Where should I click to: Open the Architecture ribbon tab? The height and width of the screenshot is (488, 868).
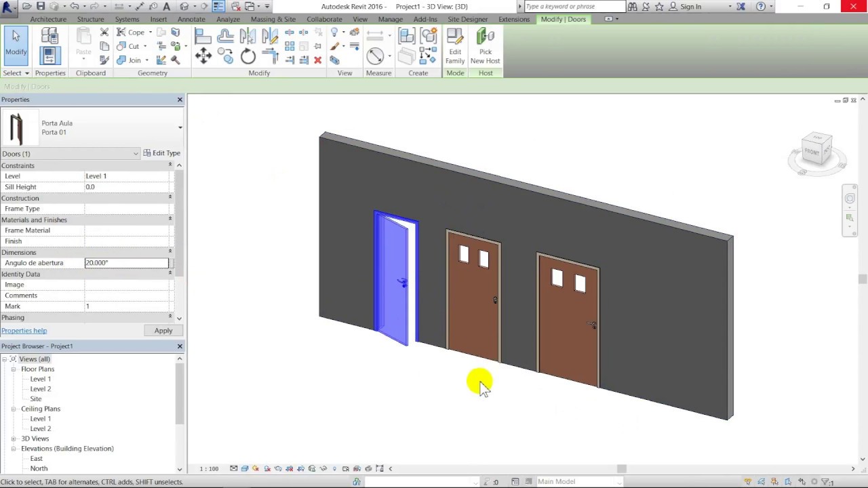click(48, 19)
